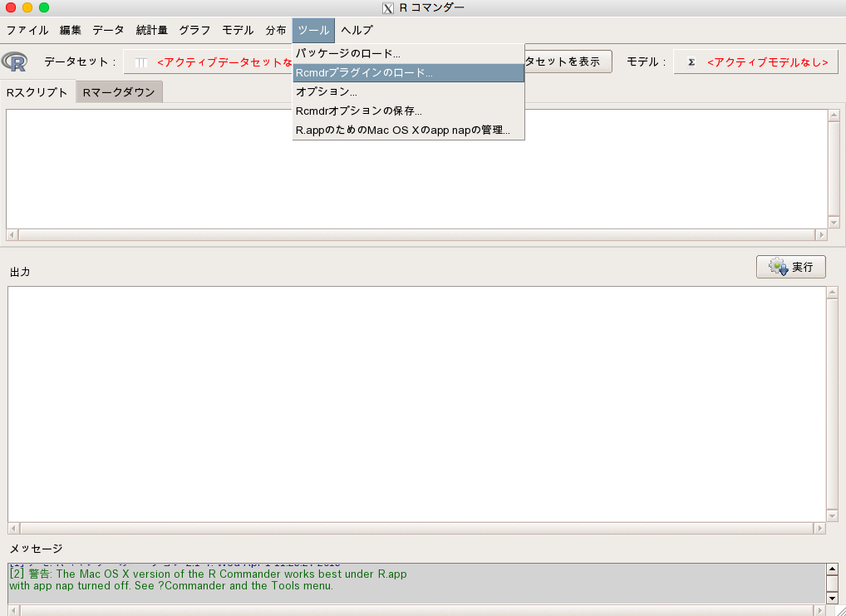Open the ファイル menu
This screenshot has width=846, height=616.
click(27, 30)
